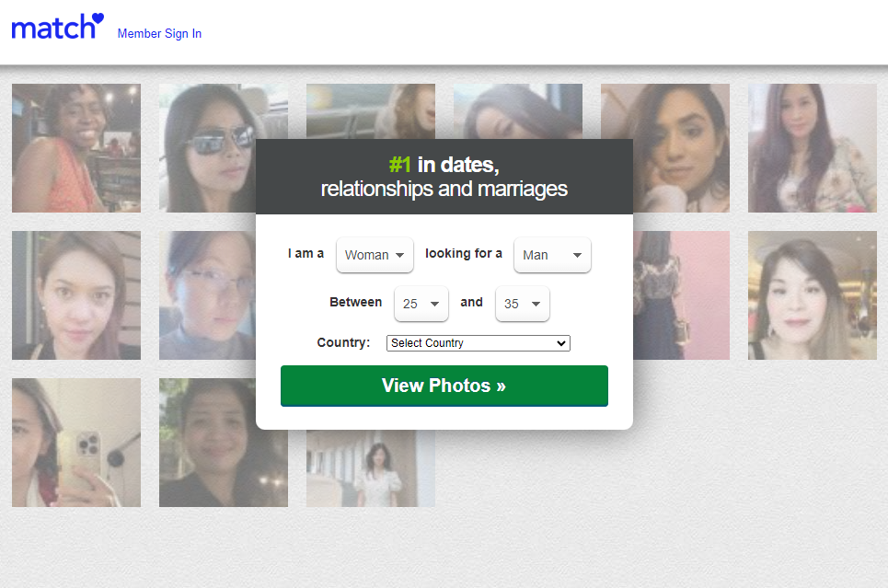The image size is (888, 588).
Task: Open the minimum age dropdown showing 25
Action: [x=421, y=304]
